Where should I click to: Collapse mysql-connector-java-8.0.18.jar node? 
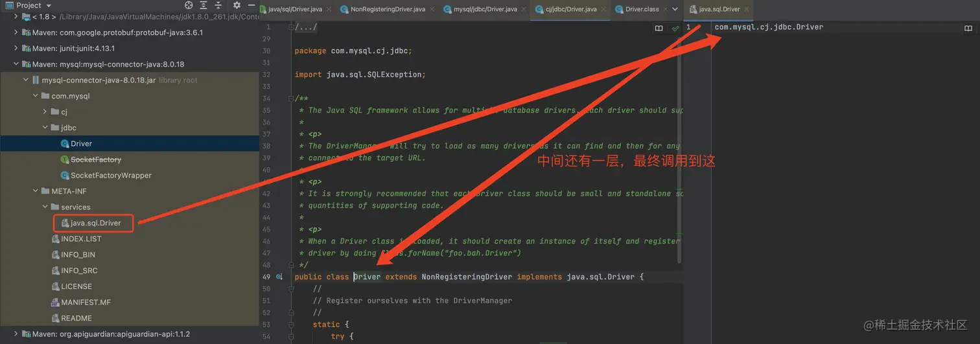coord(25,80)
